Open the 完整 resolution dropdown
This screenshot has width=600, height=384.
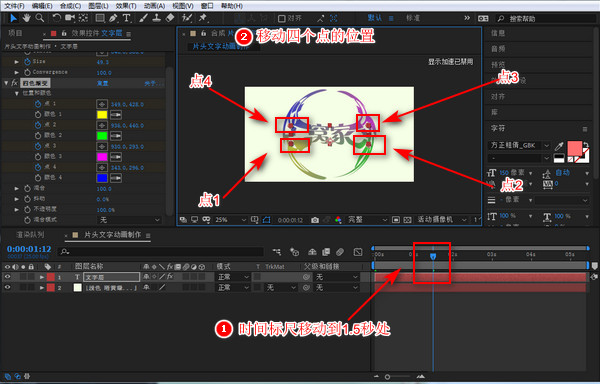(x=367, y=220)
